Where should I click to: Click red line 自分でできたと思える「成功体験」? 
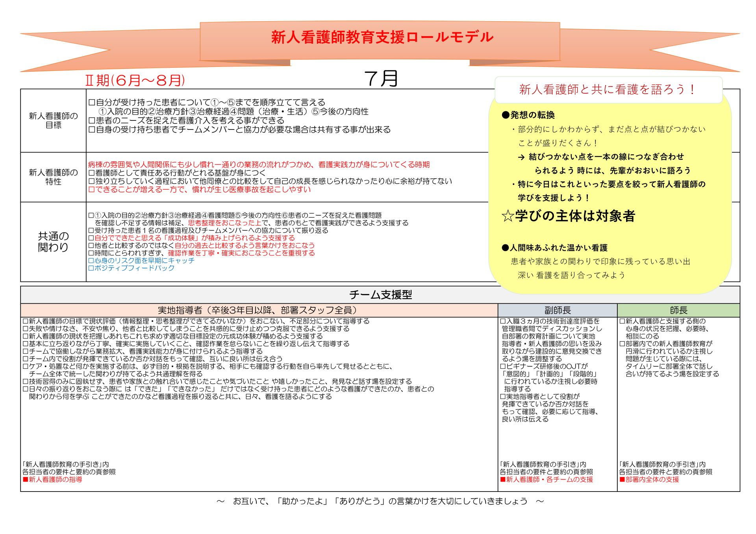(192, 238)
